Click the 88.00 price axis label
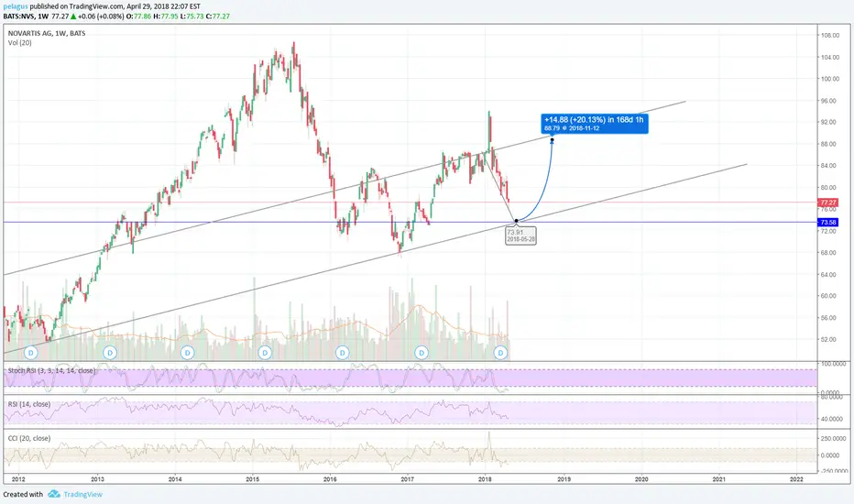The image size is (854, 504). (828, 144)
